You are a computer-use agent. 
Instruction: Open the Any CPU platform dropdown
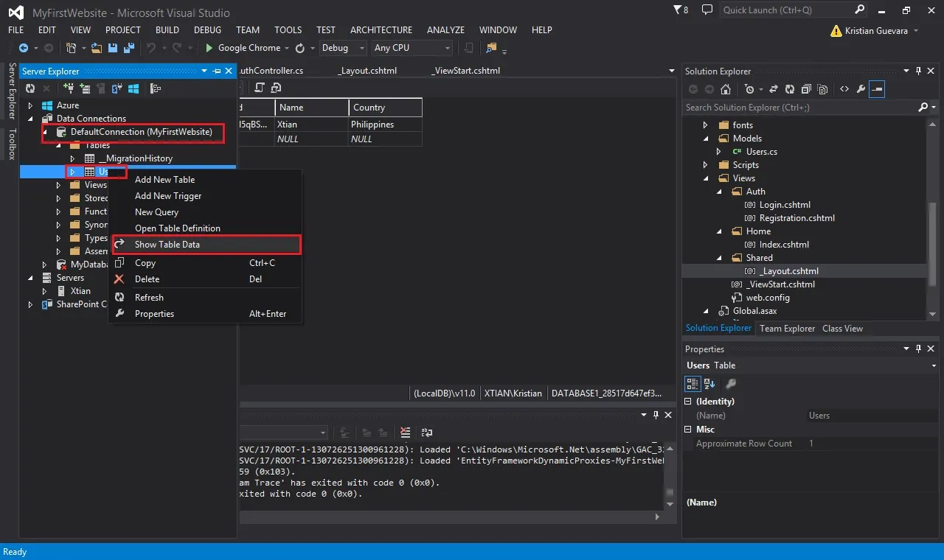point(412,48)
